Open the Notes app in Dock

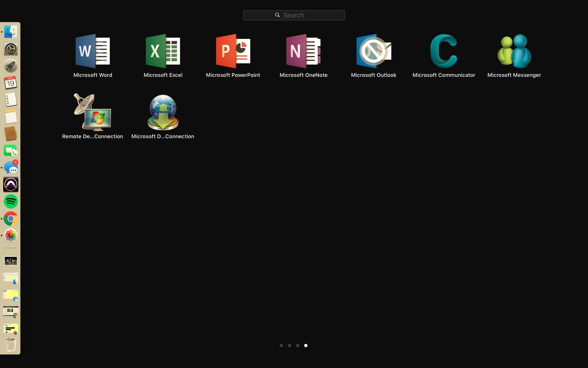(11, 117)
